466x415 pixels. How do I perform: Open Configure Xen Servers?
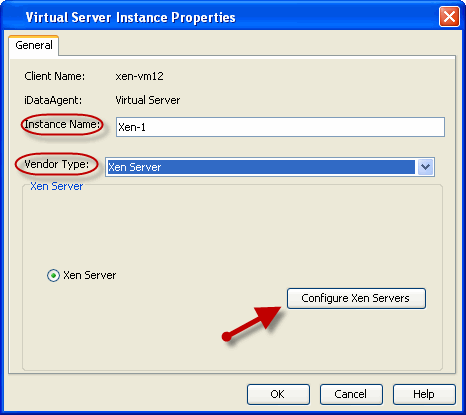pos(356,298)
